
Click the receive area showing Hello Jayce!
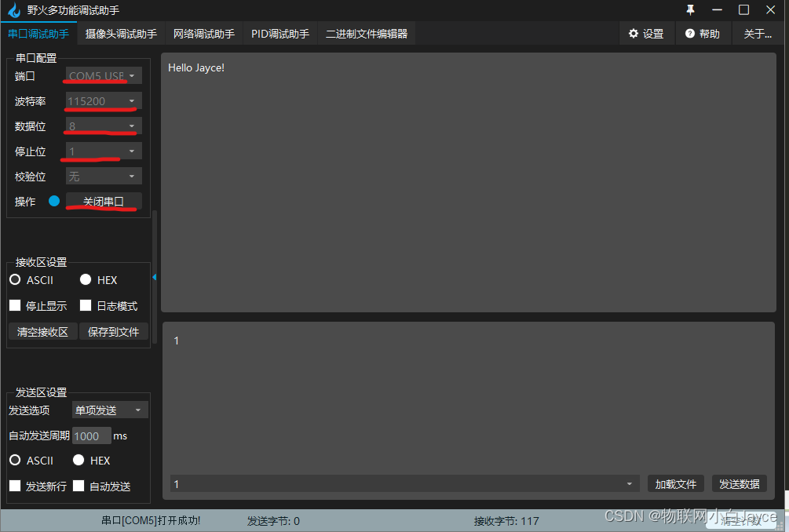coord(469,182)
